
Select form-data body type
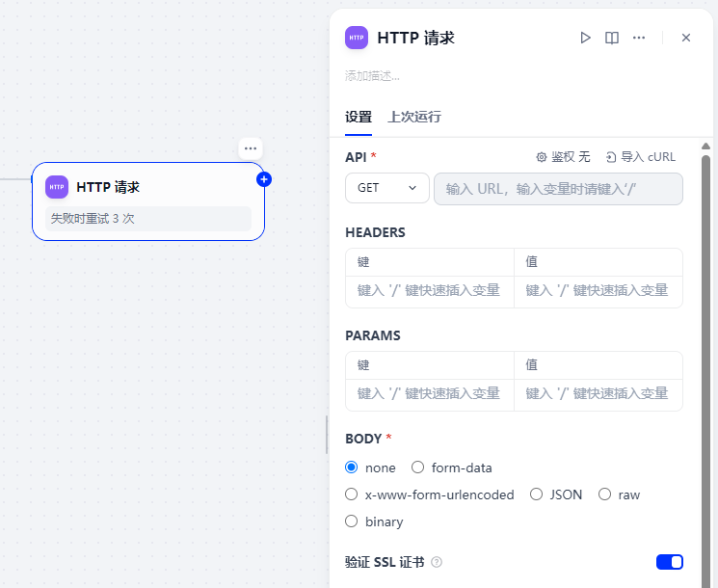tap(417, 468)
